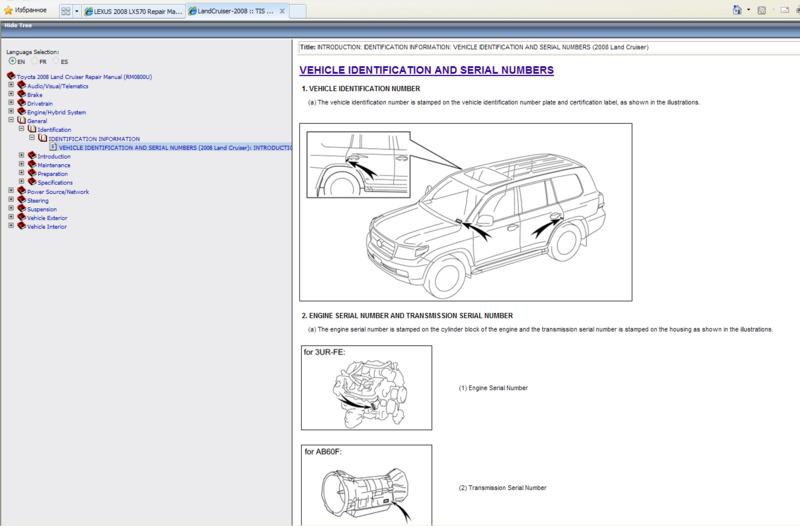The height and width of the screenshot is (526, 800).
Task: Click the Toyota 2008 Land Cruiser Repair Manual book icon
Action: point(11,76)
